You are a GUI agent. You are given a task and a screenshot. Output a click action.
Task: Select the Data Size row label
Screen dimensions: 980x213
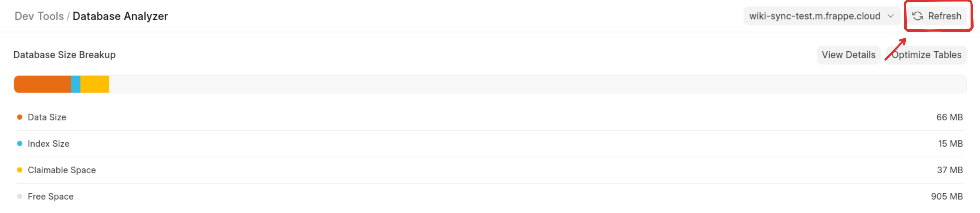coord(47,117)
